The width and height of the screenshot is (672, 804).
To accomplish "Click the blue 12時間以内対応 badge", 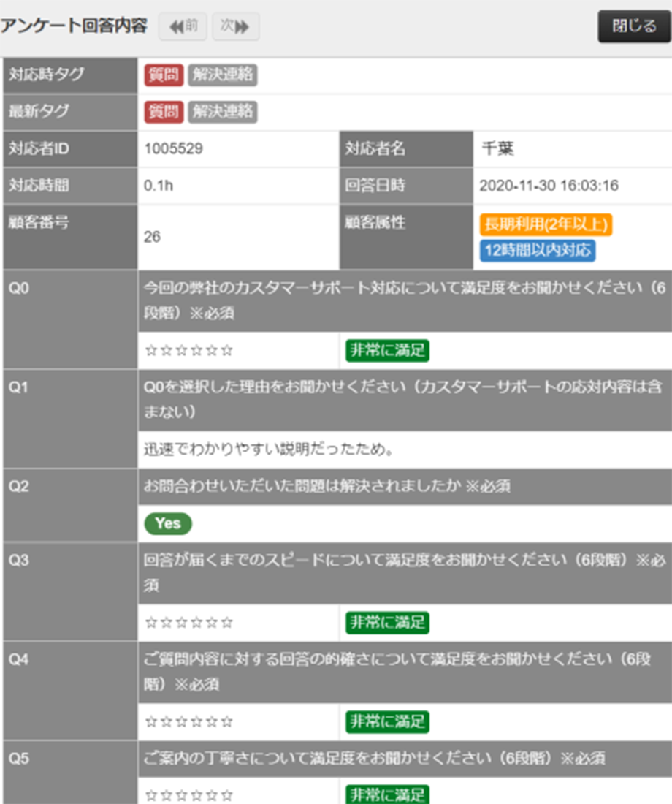I will [x=537, y=251].
